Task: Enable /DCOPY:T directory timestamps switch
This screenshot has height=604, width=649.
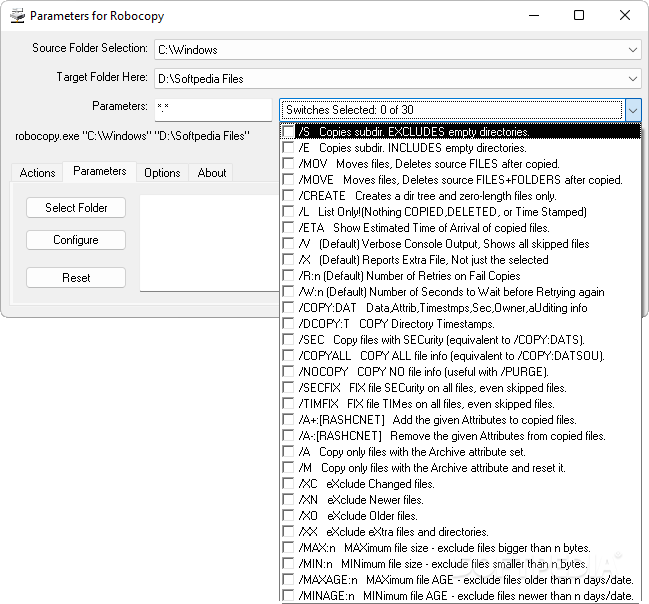Action: 288,324
